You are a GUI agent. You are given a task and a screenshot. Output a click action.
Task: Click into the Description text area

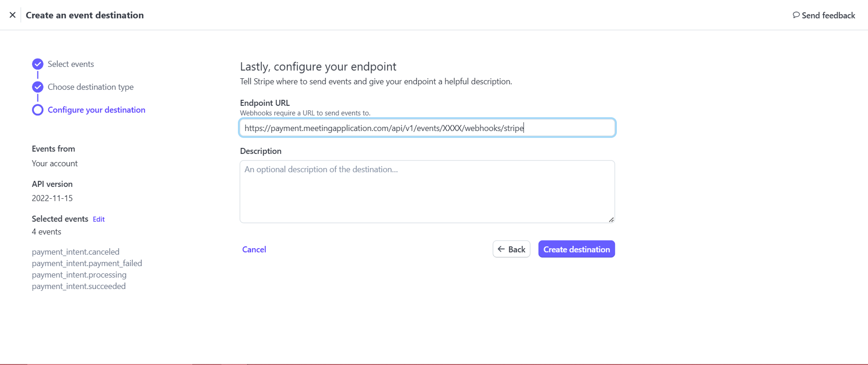(x=427, y=191)
